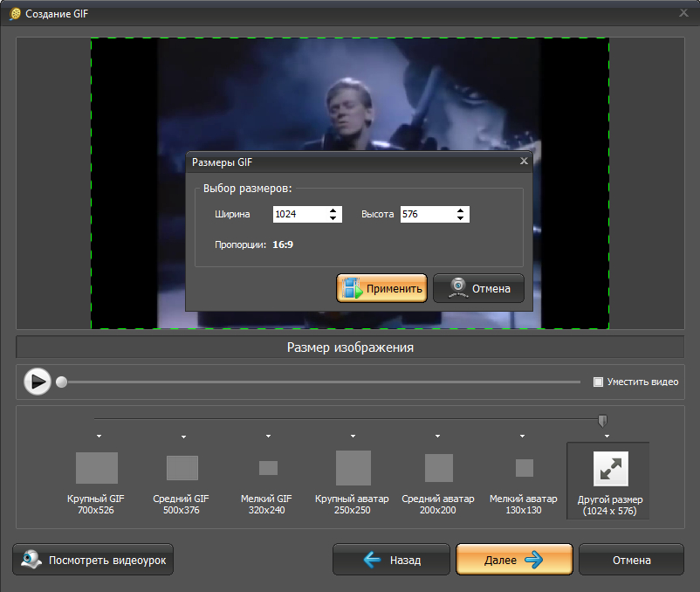This screenshot has width=700, height=592.
Task: Click the webcam icon on Посмотреть видеоурок
Action: (31, 560)
